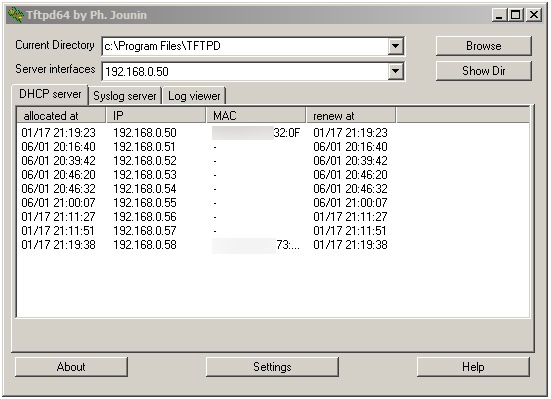The image size is (551, 399).
Task: Sort by the MAC column header
Action: click(256, 116)
